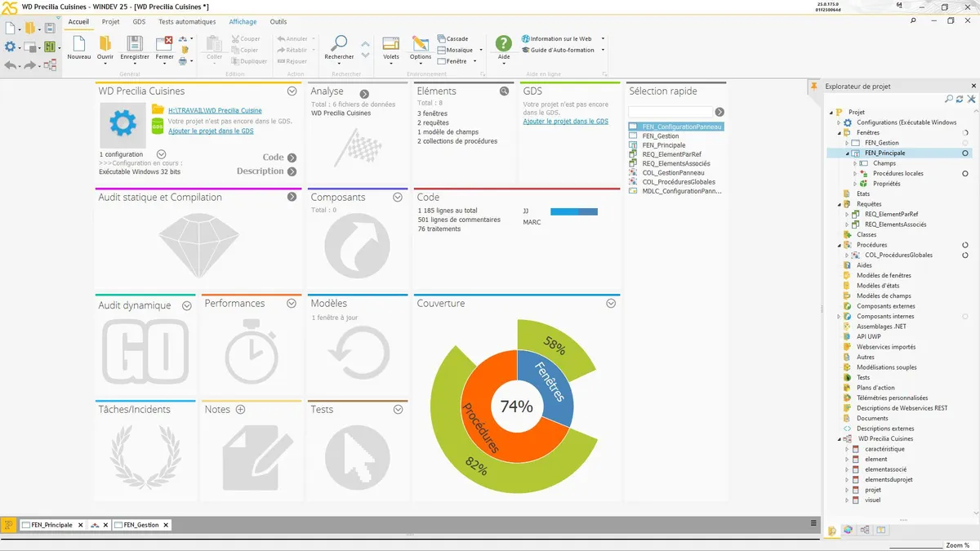
Task: Expand the FEN_Gestion tree node
Action: (x=847, y=143)
